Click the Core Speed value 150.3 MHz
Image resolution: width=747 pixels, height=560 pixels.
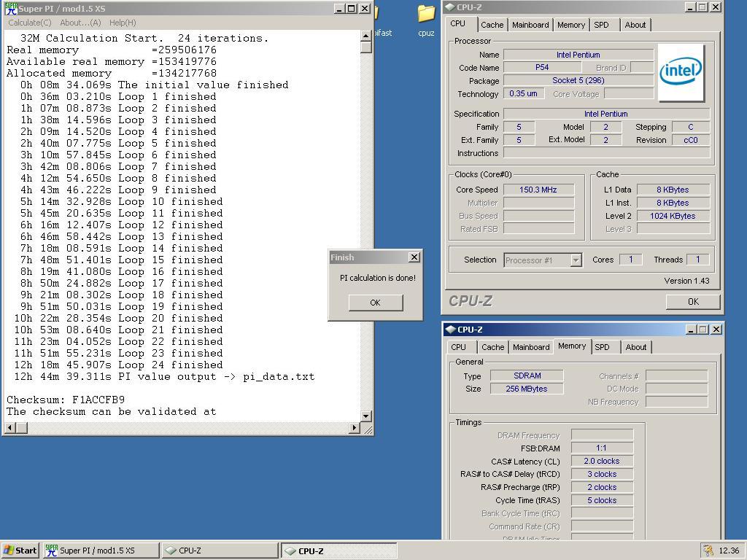click(538, 190)
